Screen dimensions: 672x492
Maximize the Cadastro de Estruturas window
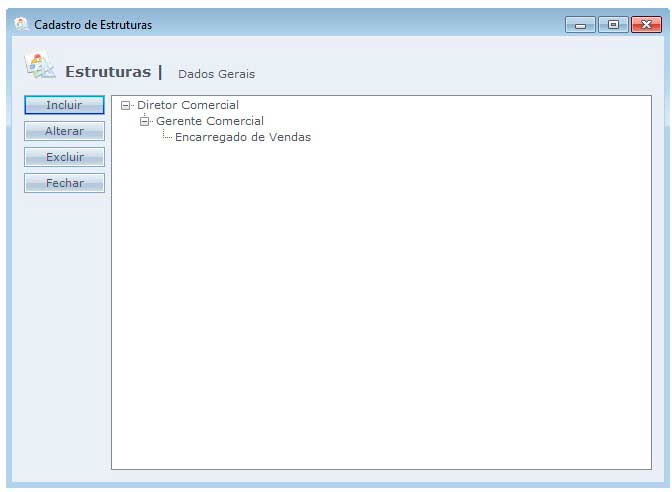click(612, 25)
